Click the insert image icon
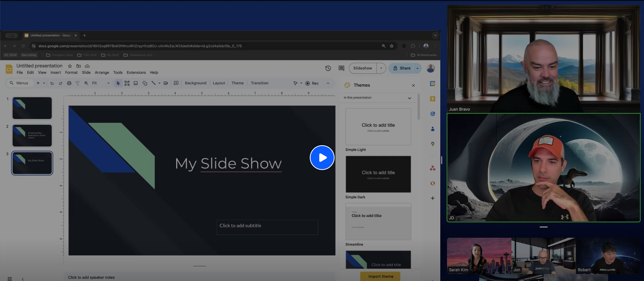This screenshot has width=644, height=281. point(136,83)
